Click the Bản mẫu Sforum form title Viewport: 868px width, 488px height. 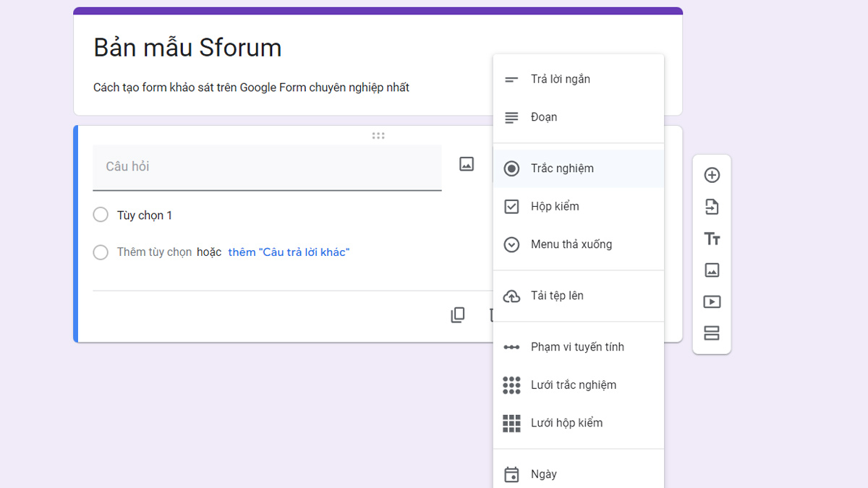coord(187,47)
